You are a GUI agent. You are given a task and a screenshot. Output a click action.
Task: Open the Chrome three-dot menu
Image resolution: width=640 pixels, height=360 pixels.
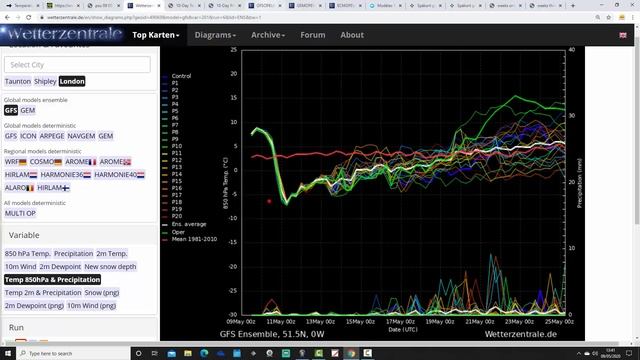[x=633, y=18]
